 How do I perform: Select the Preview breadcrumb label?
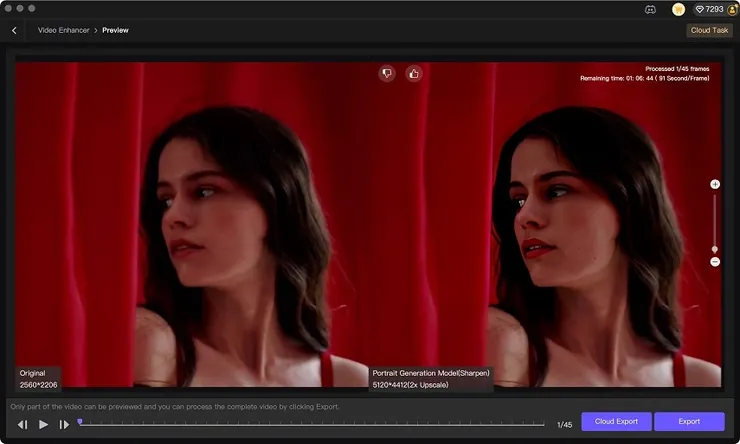(115, 30)
